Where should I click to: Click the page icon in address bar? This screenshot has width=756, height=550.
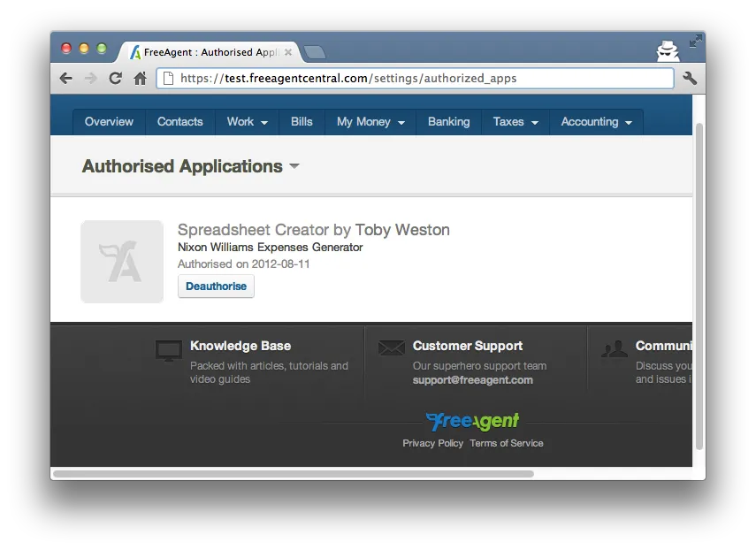168,78
